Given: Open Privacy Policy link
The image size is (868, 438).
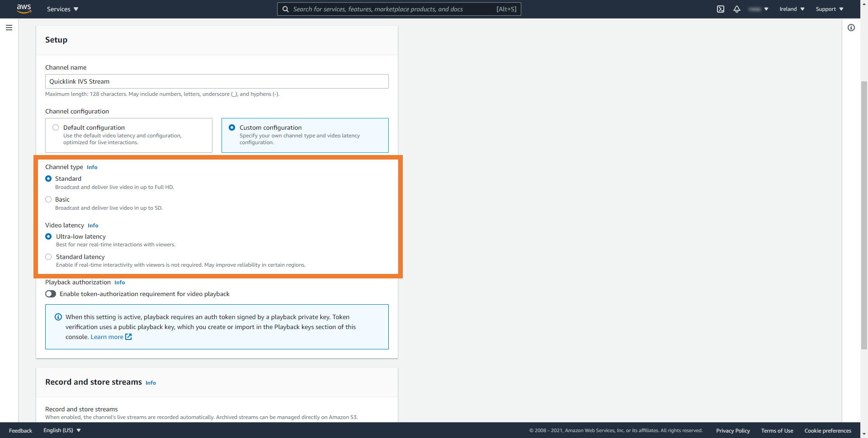Looking at the screenshot, I should point(733,430).
